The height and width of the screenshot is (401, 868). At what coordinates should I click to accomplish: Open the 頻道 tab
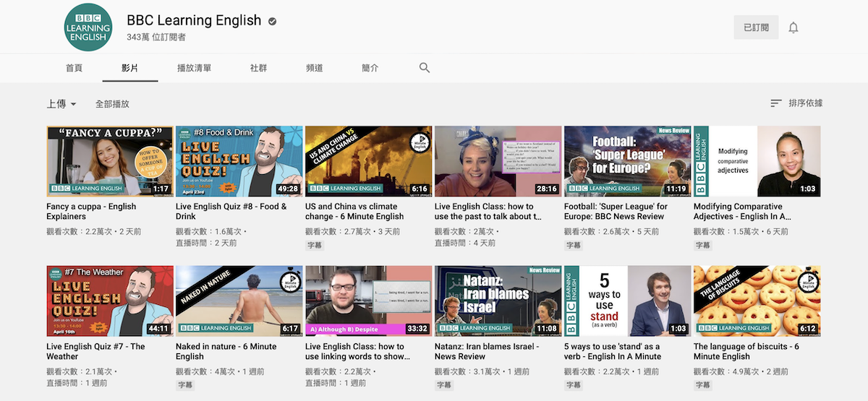pyautogui.click(x=314, y=68)
